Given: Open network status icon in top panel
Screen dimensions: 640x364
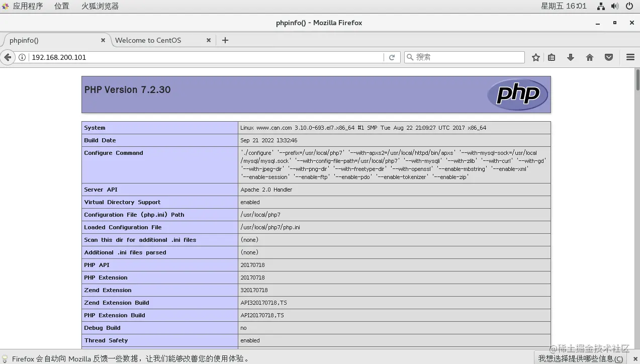Looking at the screenshot, I should [x=601, y=6].
